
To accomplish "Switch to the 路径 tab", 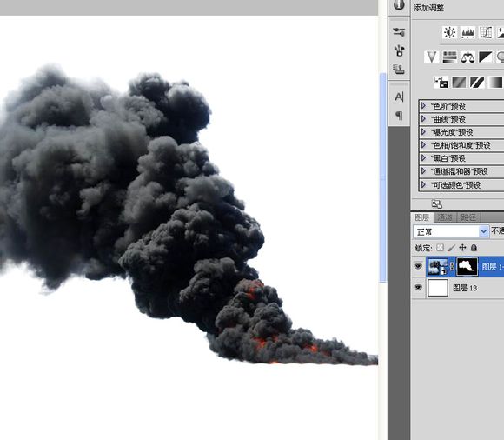I will (468, 217).
